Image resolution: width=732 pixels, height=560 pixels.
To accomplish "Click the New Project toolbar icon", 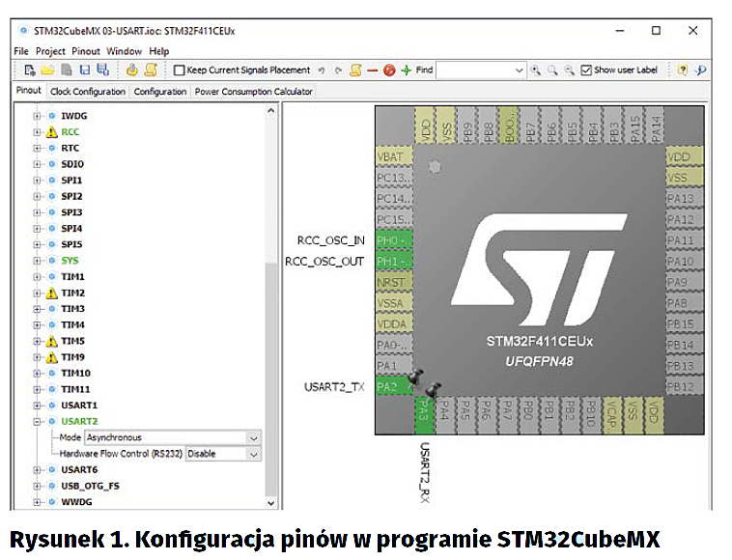I will click(30, 70).
